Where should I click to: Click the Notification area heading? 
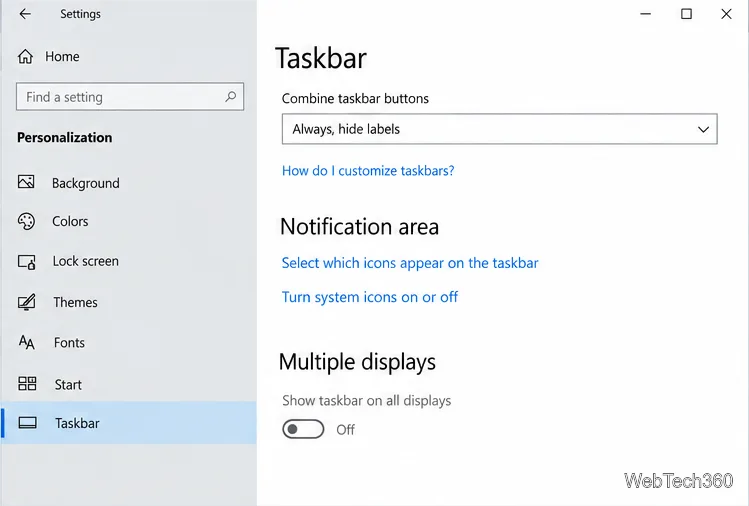click(359, 226)
